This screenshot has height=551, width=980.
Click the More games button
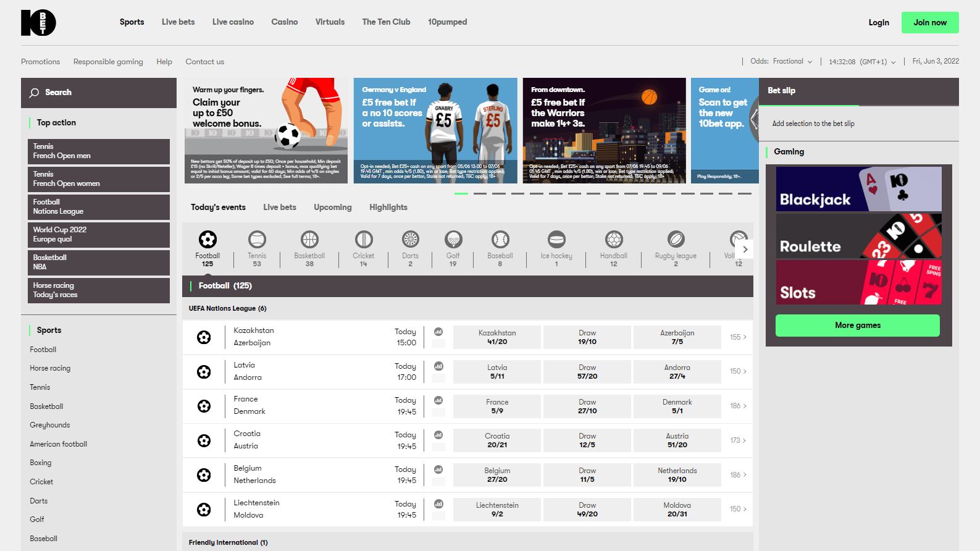(x=858, y=326)
